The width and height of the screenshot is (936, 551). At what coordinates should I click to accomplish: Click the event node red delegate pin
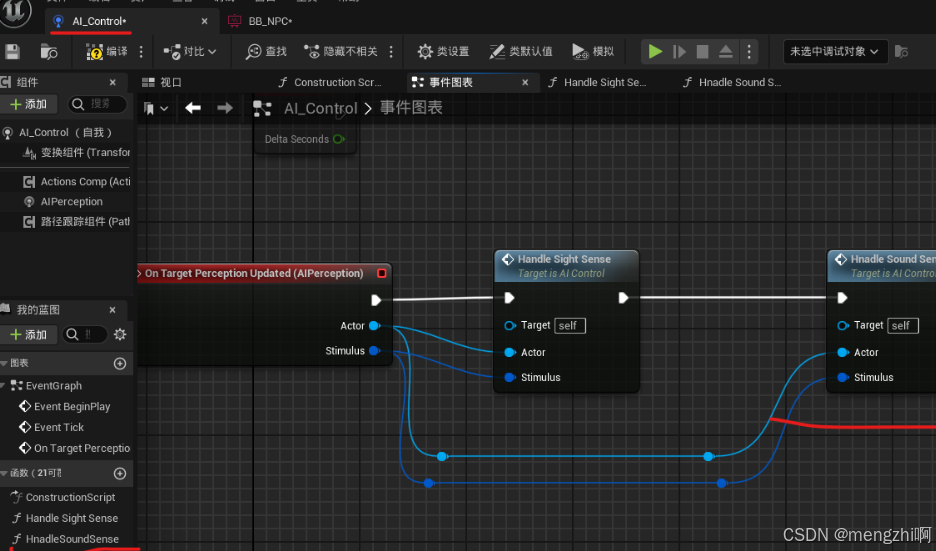pyautogui.click(x=381, y=273)
